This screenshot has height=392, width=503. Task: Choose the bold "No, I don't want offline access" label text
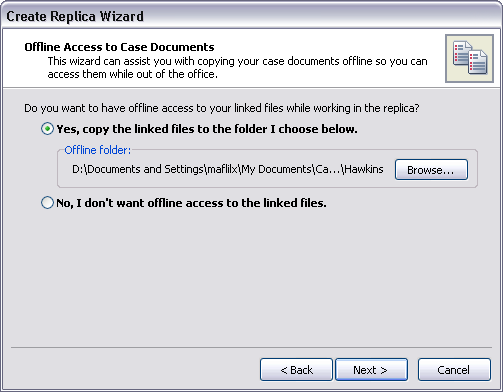tap(191, 203)
